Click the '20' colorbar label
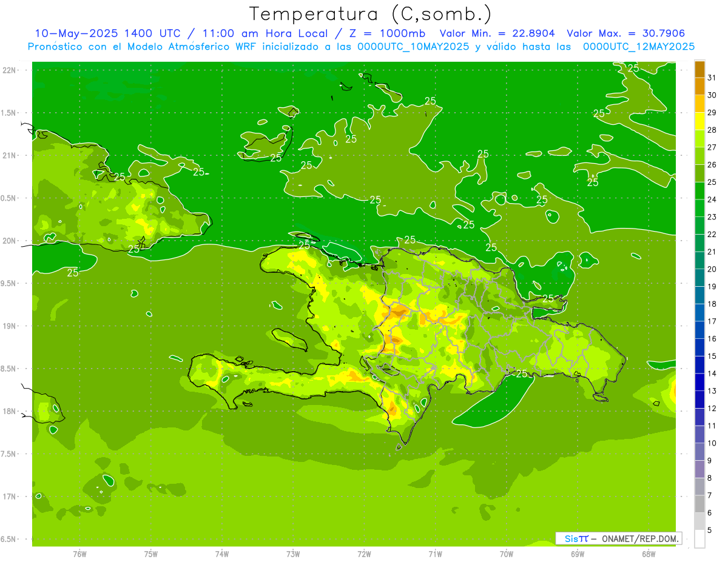This screenshot has width=728, height=562. (712, 269)
